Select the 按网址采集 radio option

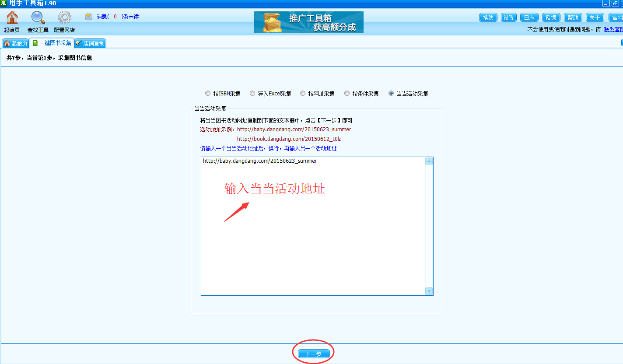tap(318, 94)
